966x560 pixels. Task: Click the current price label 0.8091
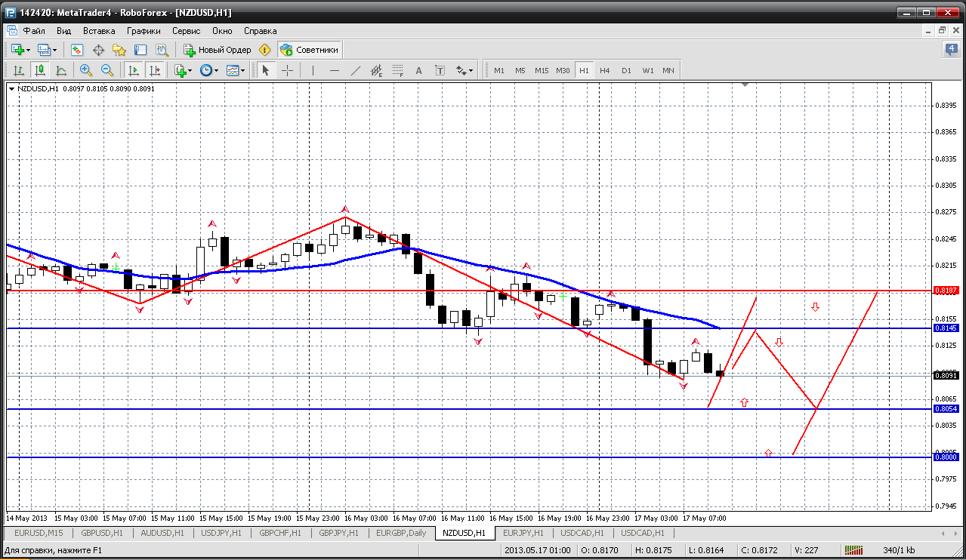(946, 375)
